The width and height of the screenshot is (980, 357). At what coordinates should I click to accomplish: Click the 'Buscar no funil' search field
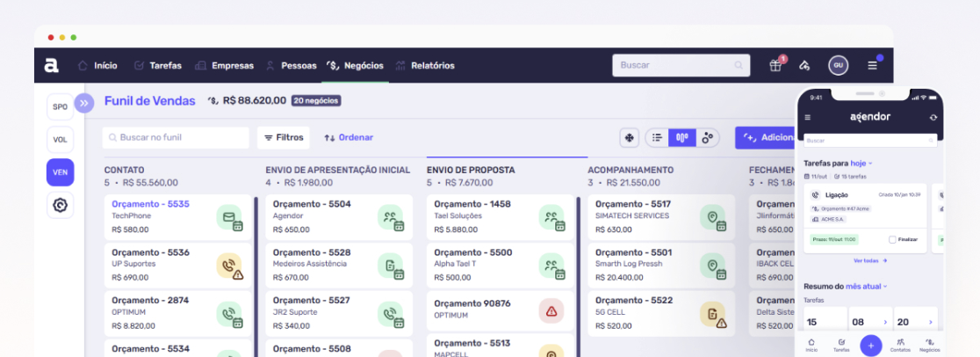[x=176, y=138]
